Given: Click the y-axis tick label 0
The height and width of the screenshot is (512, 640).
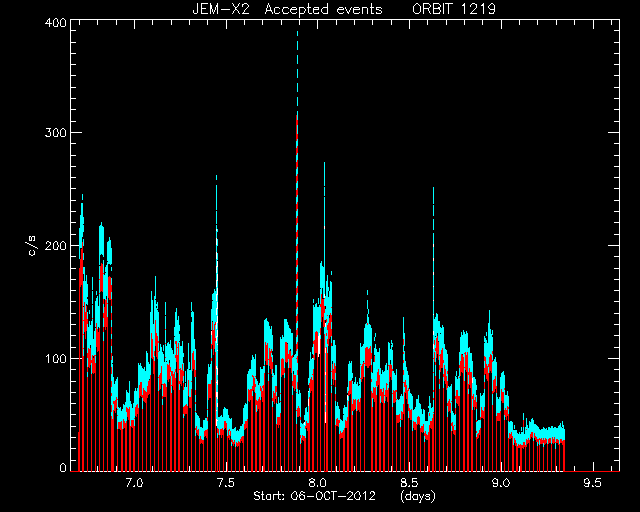Looking at the screenshot, I should coord(63,467).
